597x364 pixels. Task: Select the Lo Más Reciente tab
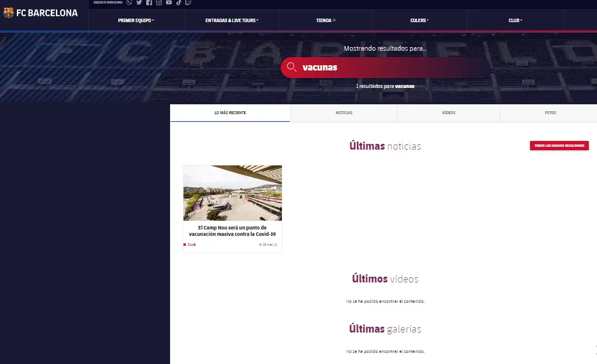pos(230,113)
